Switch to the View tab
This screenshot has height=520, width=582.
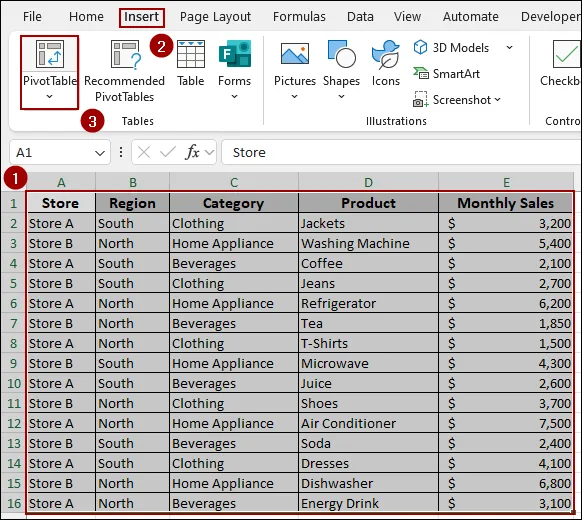408,17
